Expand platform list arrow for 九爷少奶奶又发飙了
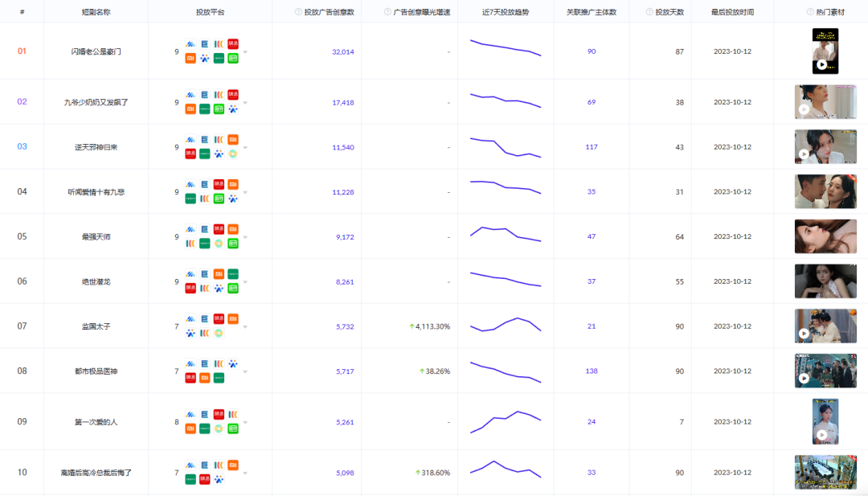 (x=245, y=103)
